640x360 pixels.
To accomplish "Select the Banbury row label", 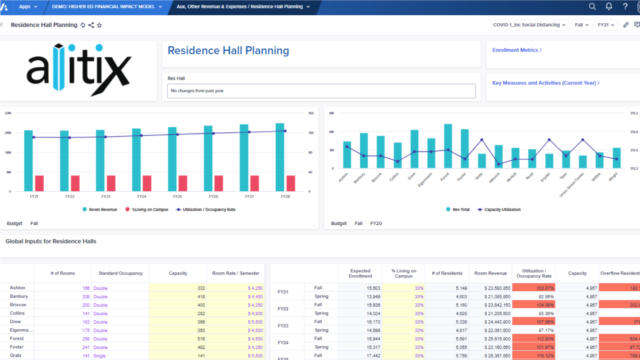I will pyautogui.click(x=19, y=296).
